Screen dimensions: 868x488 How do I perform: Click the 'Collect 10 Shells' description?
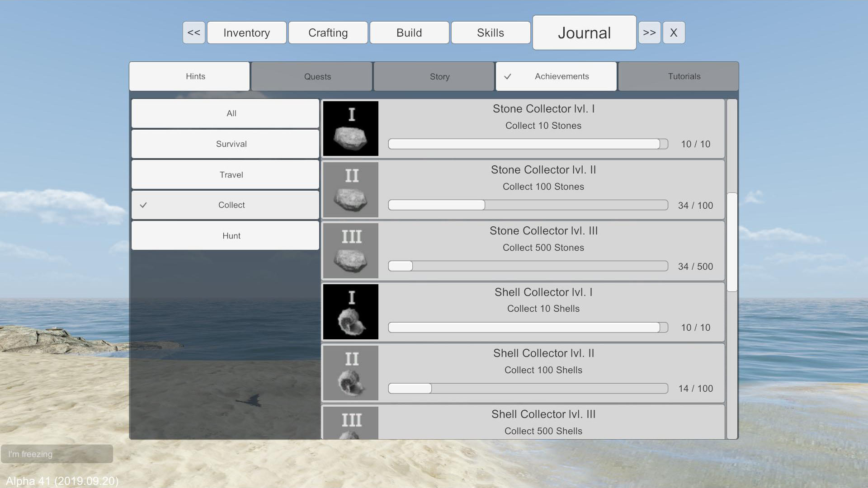click(543, 309)
